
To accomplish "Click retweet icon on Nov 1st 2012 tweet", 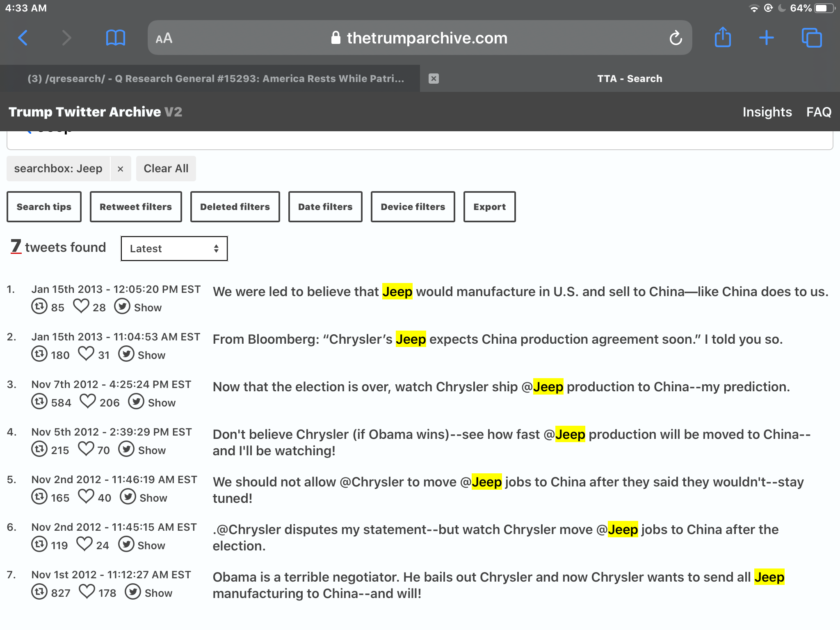I will (x=39, y=592).
